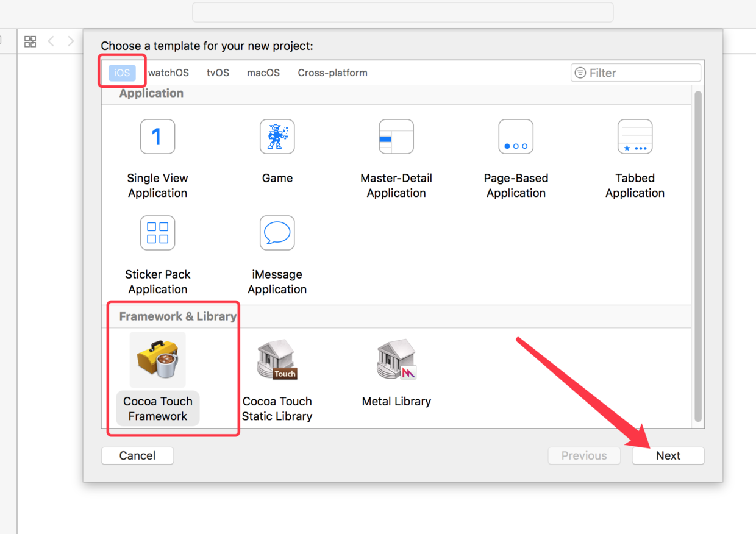The image size is (756, 534).
Task: Select the Single View Application template icon
Action: tap(157, 137)
